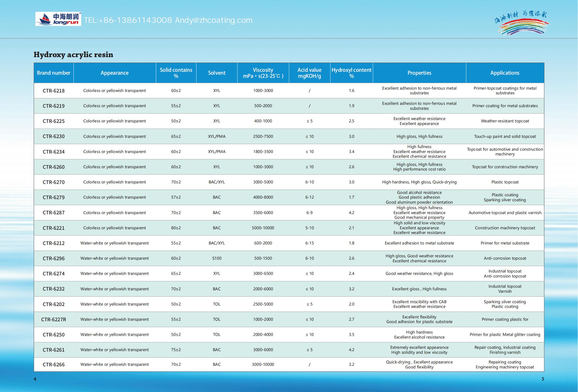Click the Appearance column header
The image size is (578, 392).
(x=115, y=73)
